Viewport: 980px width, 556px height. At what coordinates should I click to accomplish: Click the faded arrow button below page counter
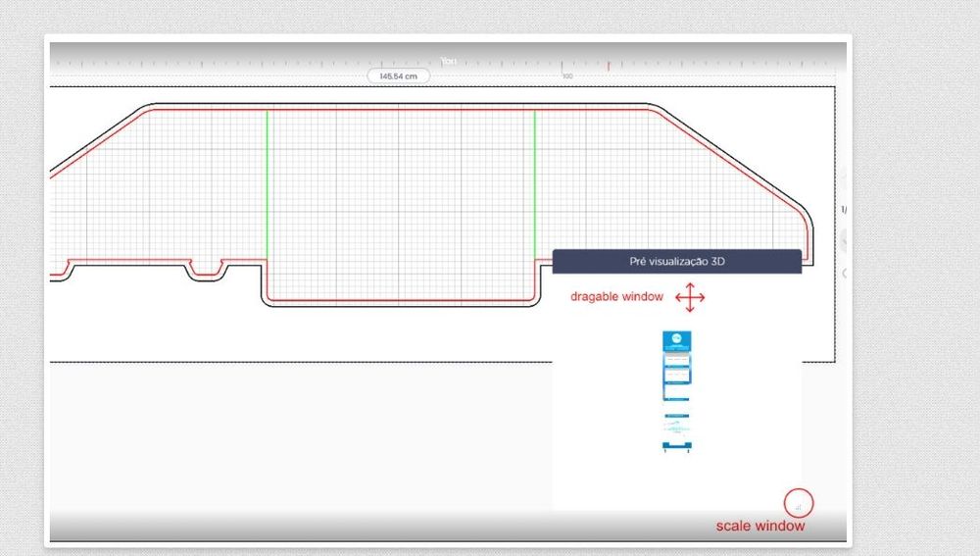[x=844, y=240]
